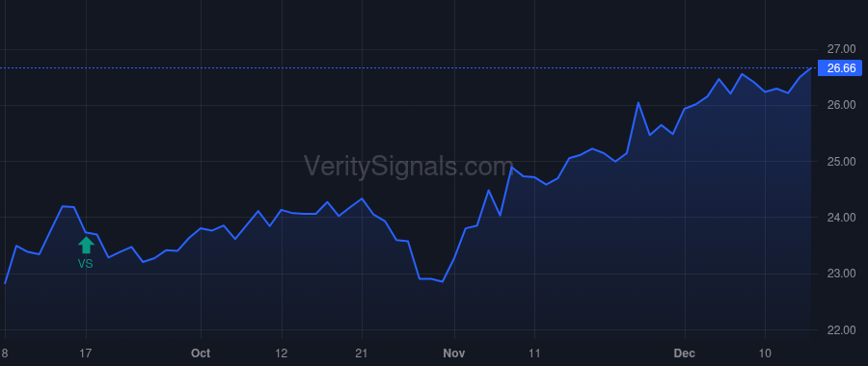Click the 17 date label on time axis
868x366 pixels.
pyautogui.click(x=86, y=353)
